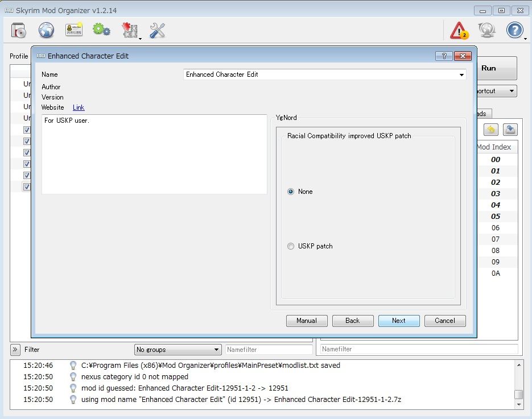
Task: Open the wrench and screwdriver Settings icon
Action: [x=157, y=31]
